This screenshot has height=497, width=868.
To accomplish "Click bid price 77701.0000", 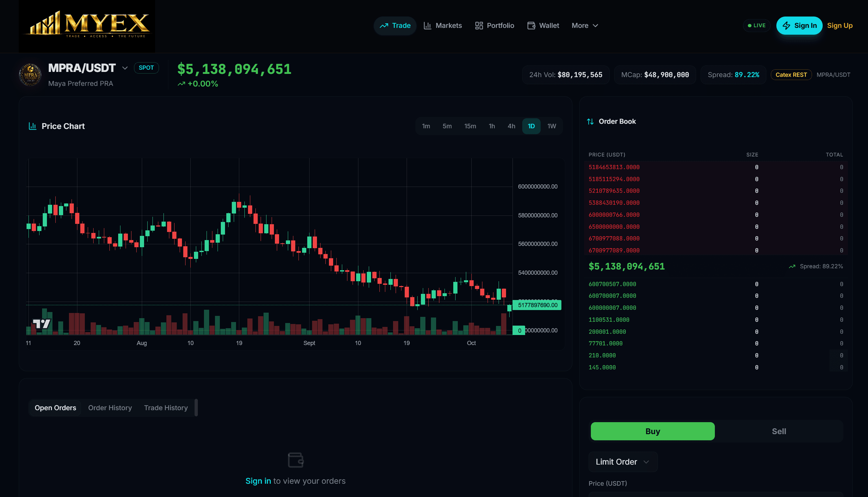I will (605, 343).
